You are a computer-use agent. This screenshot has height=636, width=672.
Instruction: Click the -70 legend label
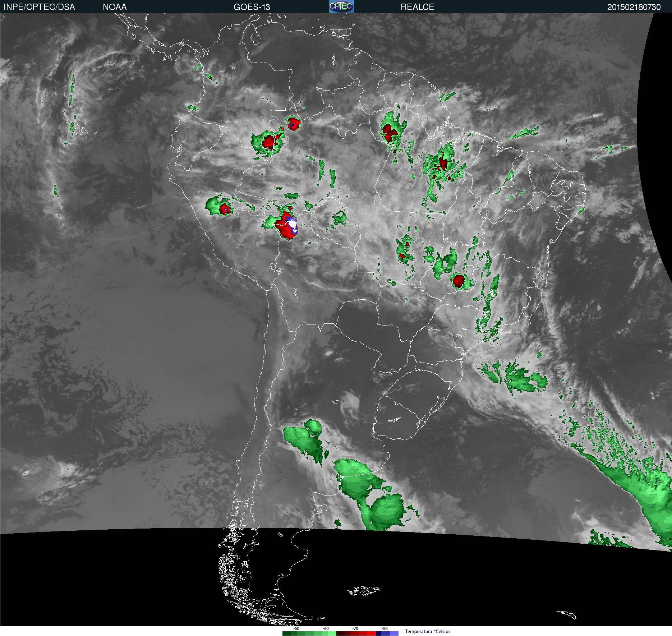(355, 628)
